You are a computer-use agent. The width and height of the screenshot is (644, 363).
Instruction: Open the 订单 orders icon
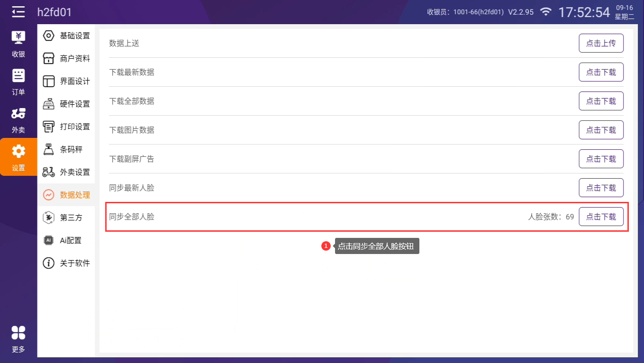18,76
